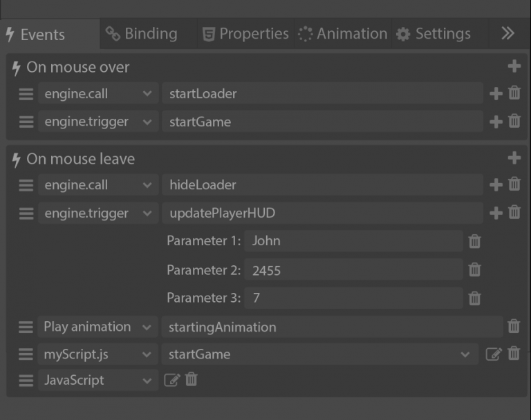Screen dimensions: 531x420
Task: Open myScript.js handler type dropdown
Action: 97,354
